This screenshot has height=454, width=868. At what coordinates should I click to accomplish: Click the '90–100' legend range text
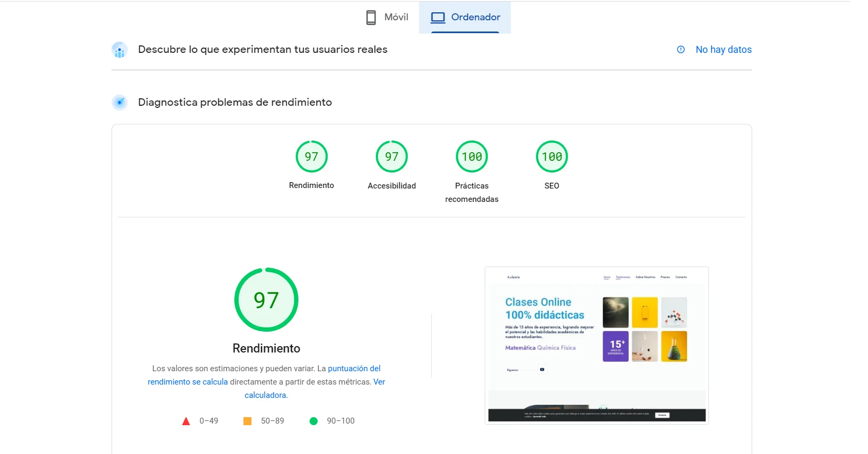(x=341, y=421)
